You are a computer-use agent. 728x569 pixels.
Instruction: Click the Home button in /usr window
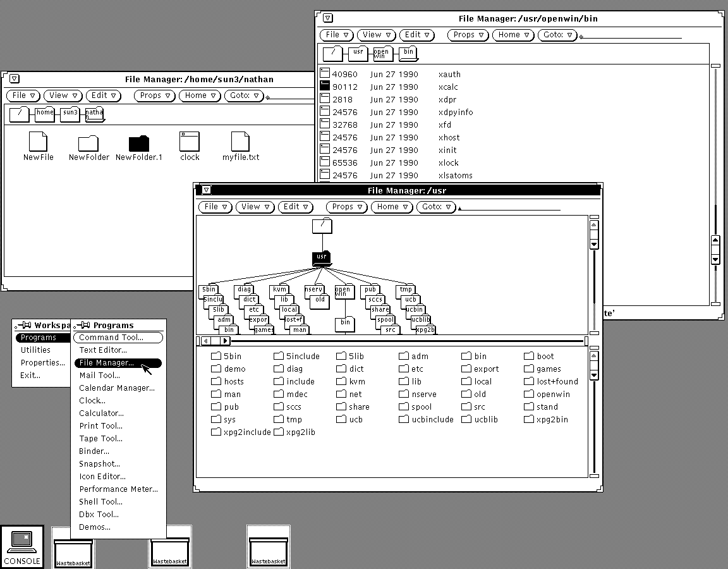click(392, 207)
